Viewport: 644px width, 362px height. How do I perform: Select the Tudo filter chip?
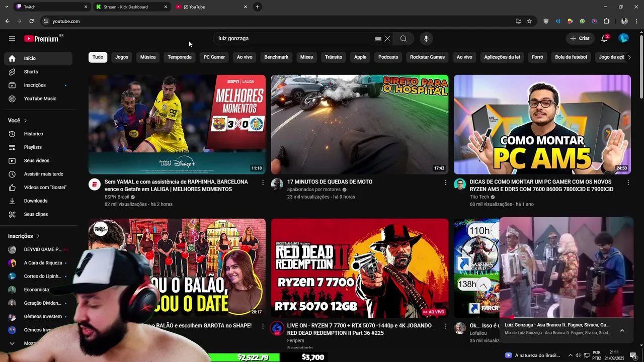[x=98, y=57]
